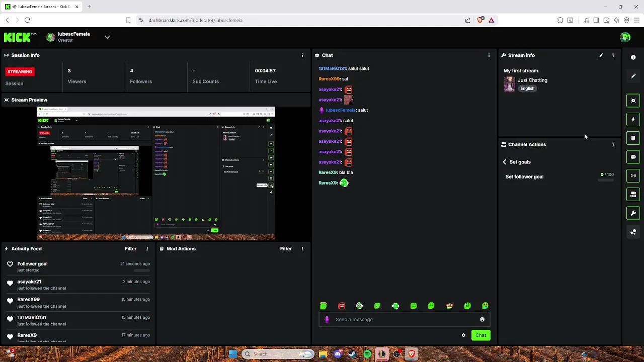This screenshot has height=362, width=644.
Task: Click the info icon in right sidebar
Action: pos(633,57)
